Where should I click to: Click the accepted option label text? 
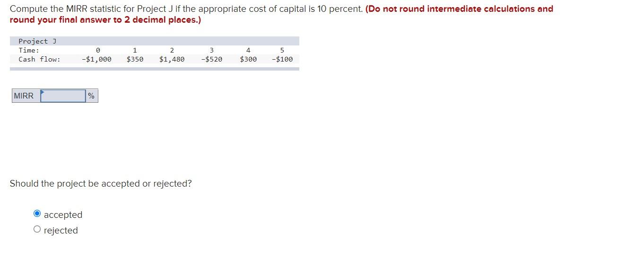pyautogui.click(x=62, y=215)
